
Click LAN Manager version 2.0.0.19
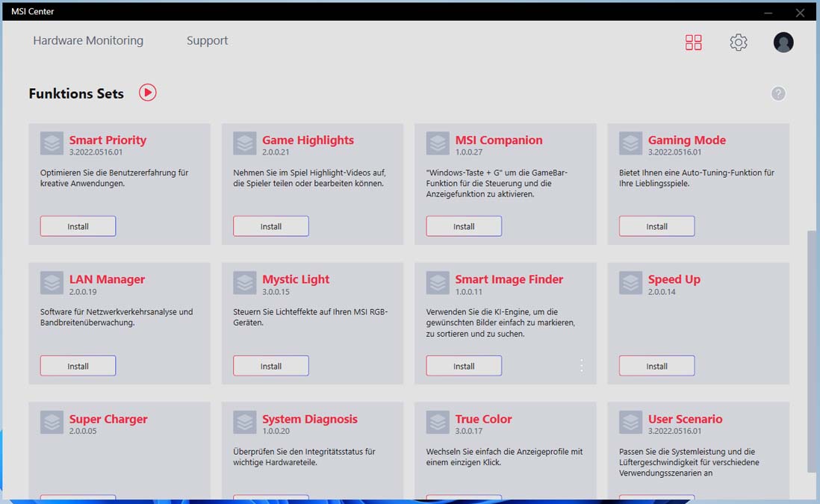tap(83, 292)
